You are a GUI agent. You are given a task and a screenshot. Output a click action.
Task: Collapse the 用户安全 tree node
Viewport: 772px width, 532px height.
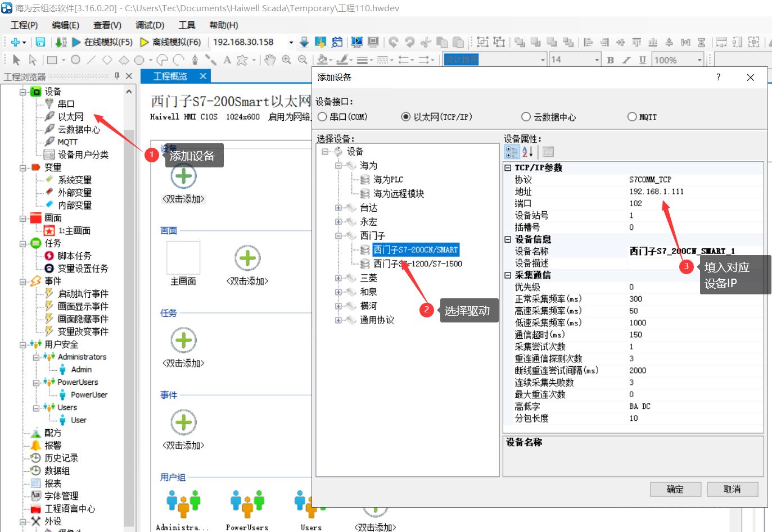[23, 344]
